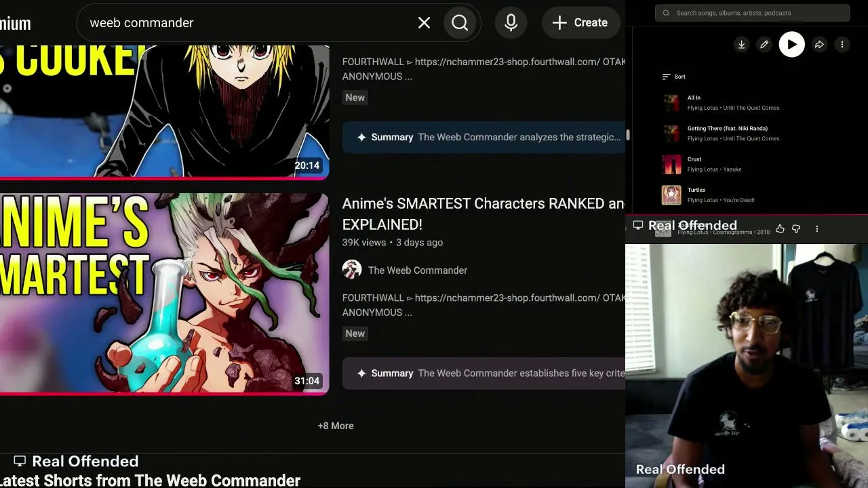Edit the playlist with the pencil icon
This screenshot has height=488, width=868.
point(764,45)
